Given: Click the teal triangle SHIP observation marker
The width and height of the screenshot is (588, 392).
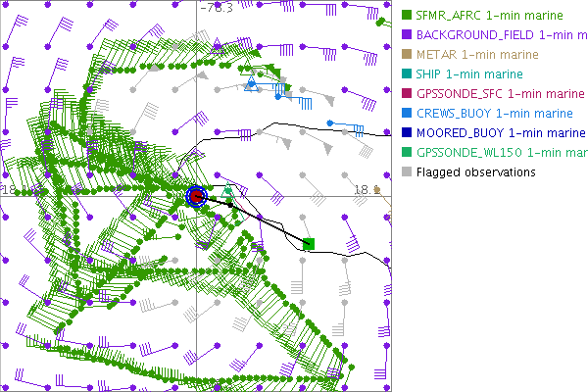Looking at the screenshot, I should click(228, 190).
